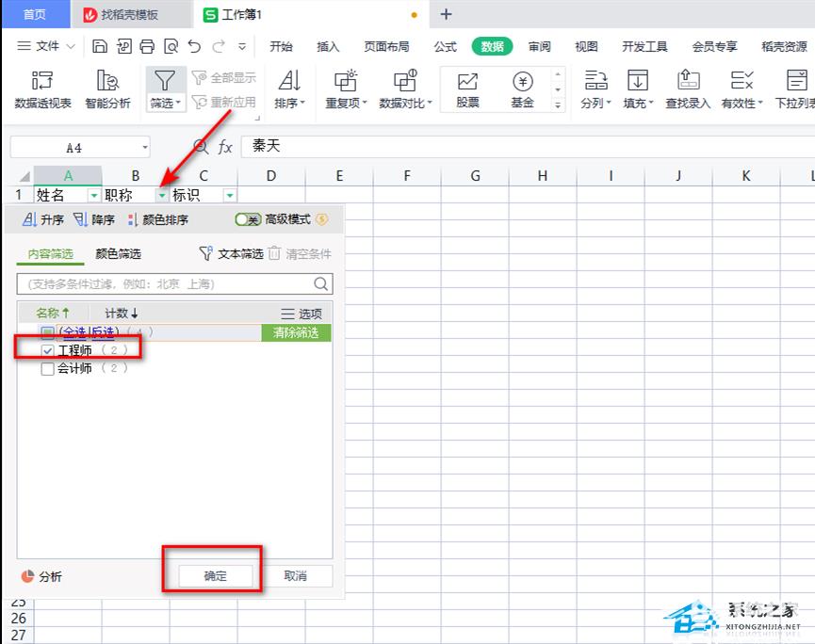This screenshot has width=815, height=644.
Task: Click 颜色排序 color sort
Action: coord(158,219)
